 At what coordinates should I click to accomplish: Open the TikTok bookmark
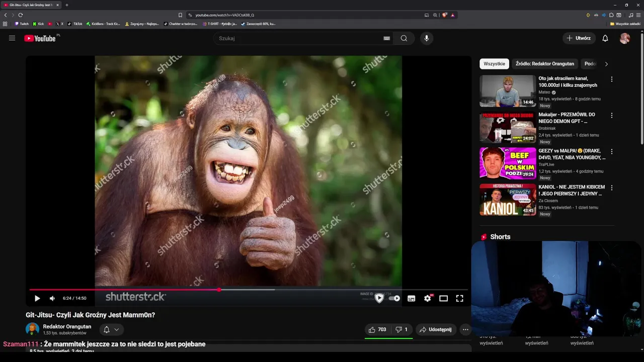tap(75, 24)
